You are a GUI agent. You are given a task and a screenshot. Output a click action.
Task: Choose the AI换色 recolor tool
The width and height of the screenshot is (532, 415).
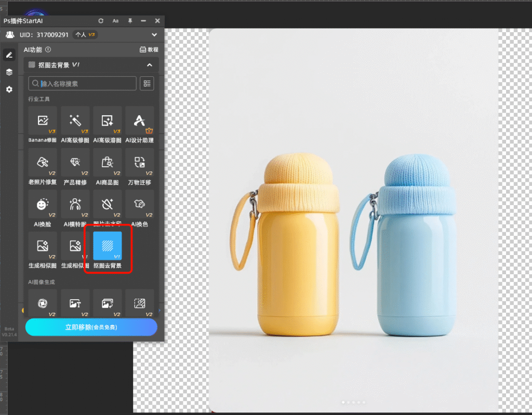point(139,204)
